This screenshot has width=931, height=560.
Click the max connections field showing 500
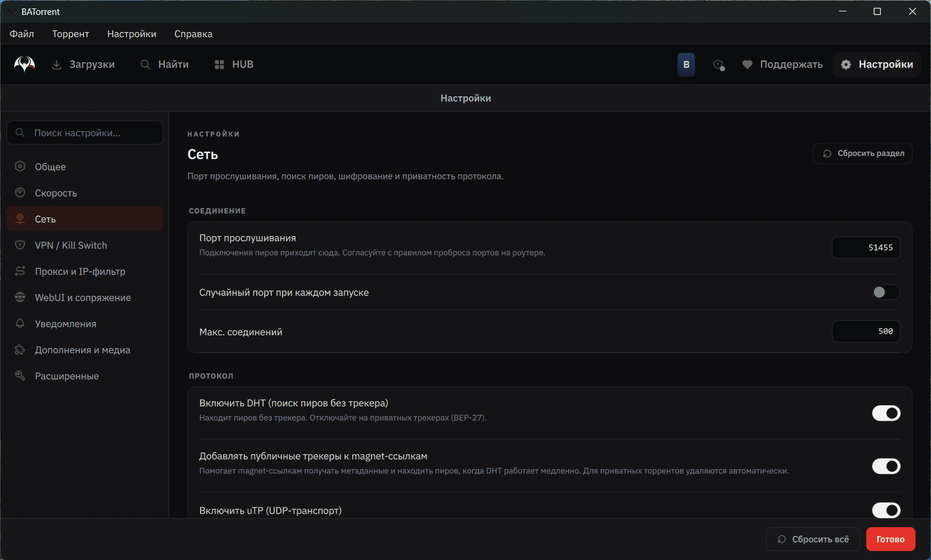coord(866,331)
